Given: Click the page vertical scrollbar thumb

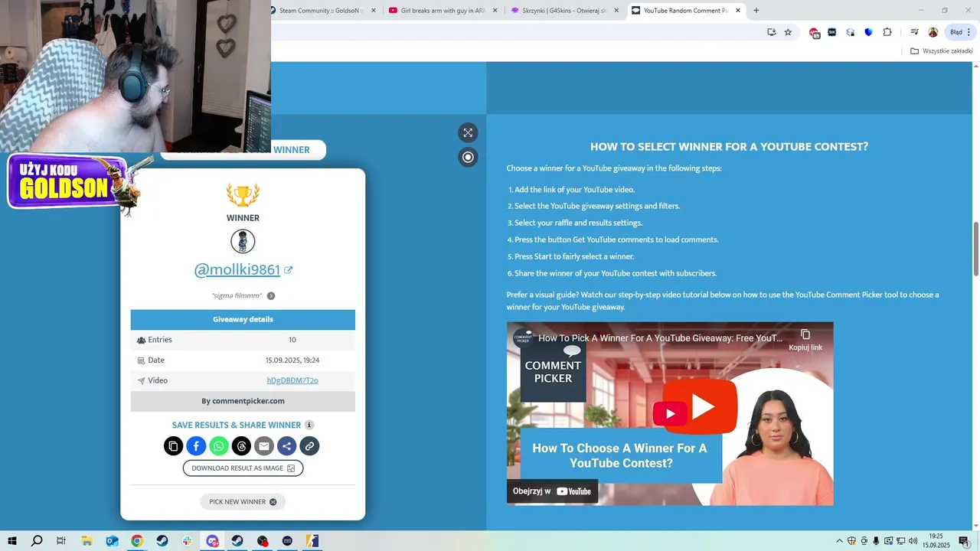Looking at the screenshot, I should point(975,249).
